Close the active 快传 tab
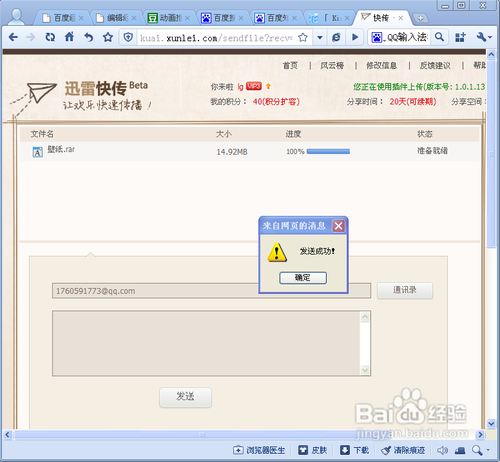Viewport: 500px width, 462px height. 401,18
